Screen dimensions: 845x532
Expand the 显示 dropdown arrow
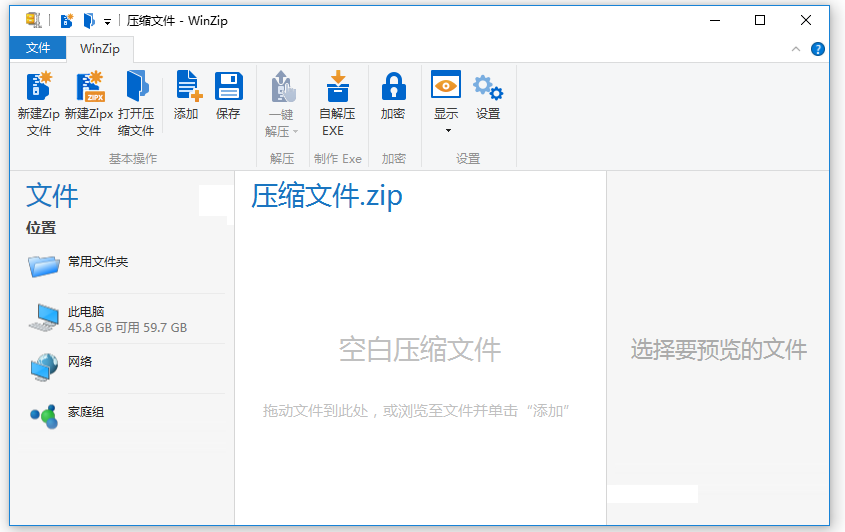448,130
